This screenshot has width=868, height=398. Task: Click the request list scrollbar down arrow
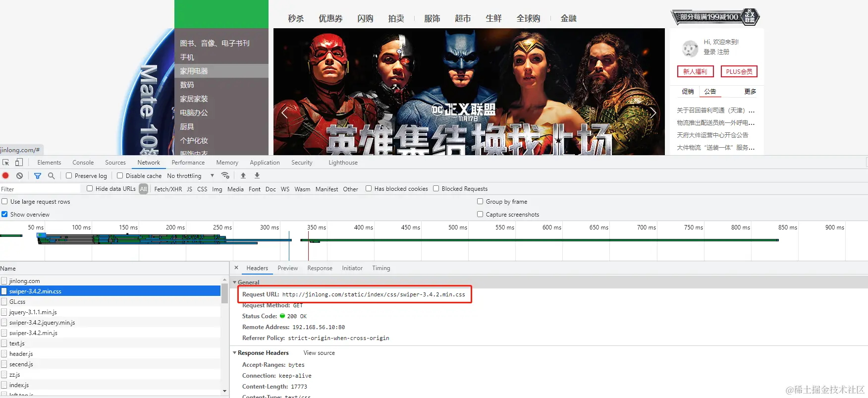(224, 391)
